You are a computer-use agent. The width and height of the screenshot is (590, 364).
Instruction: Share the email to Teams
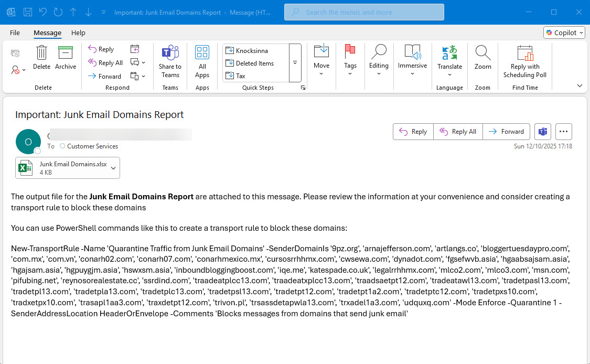170,62
